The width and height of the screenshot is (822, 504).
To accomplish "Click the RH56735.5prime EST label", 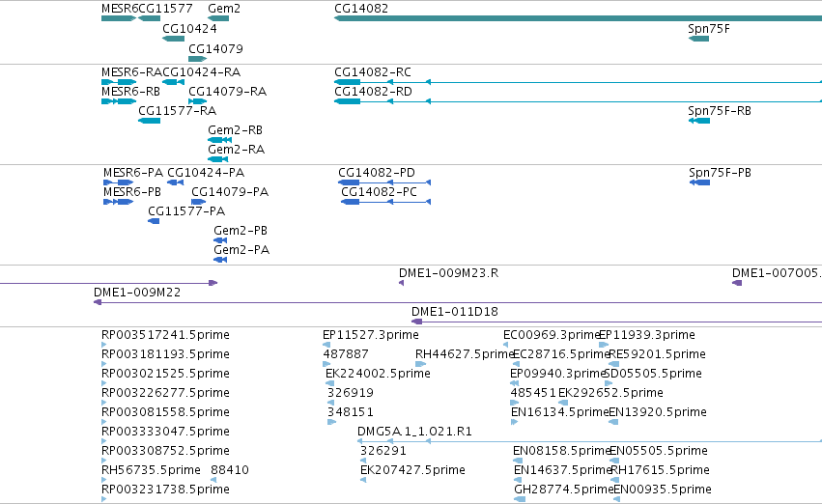I will coord(151,470).
